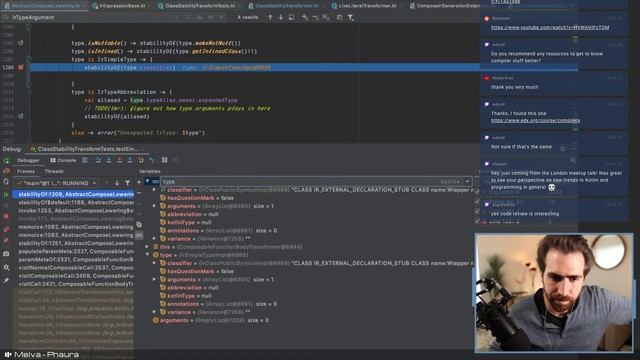Go to previous search occurrence arrow
Screen dimensions: 640x360
[270, 18]
